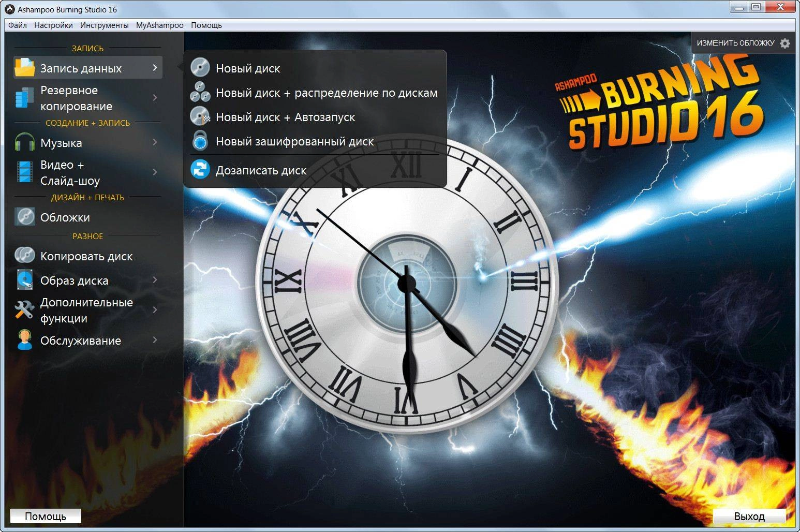Click the blue padlock encrypted disc icon
The height and width of the screenshot is (532, 800).
pos(200,141)
